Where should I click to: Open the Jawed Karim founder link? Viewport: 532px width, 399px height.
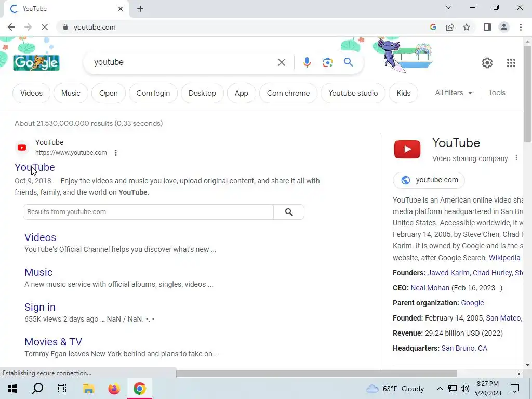point(448,273)
